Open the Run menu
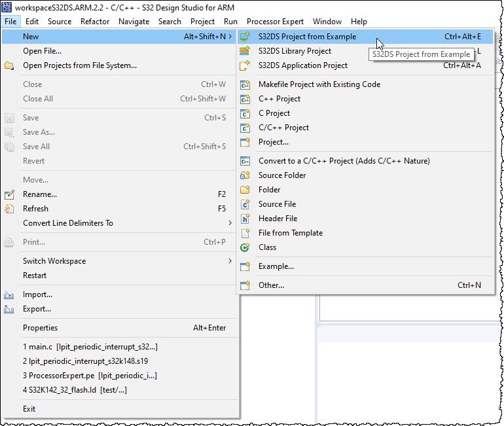The image size is (504, 426). [x=230, y=22]
